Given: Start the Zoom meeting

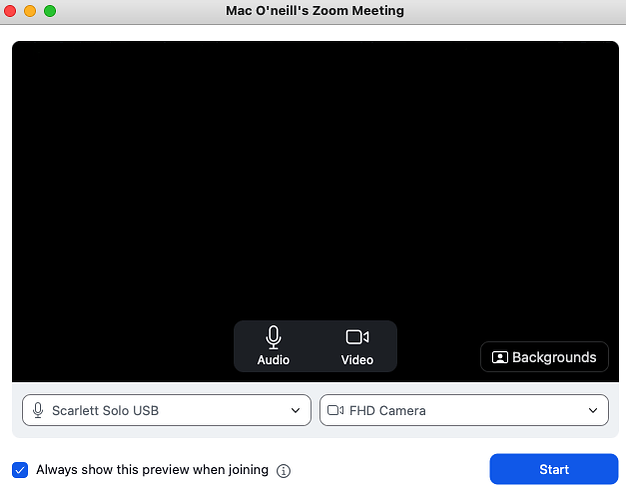Looking at the screenshot, I should pos(554,469).
